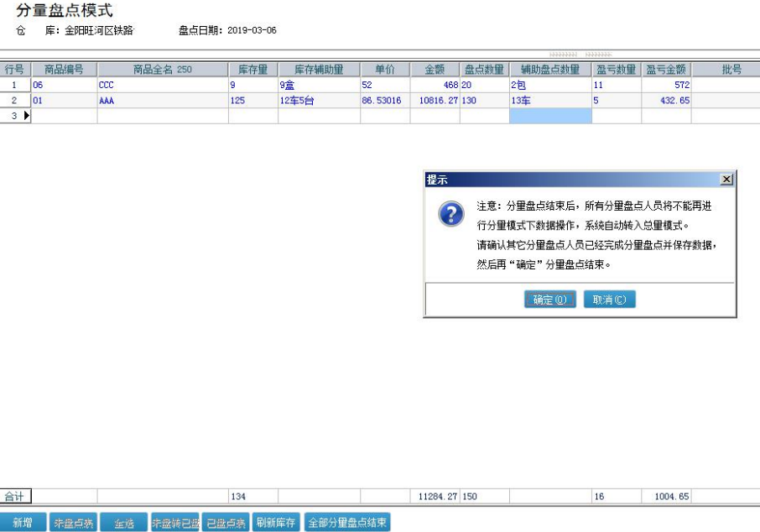Open the 已盘点表 list
Screen dimensions: 760x532
(x=226, y=523)
